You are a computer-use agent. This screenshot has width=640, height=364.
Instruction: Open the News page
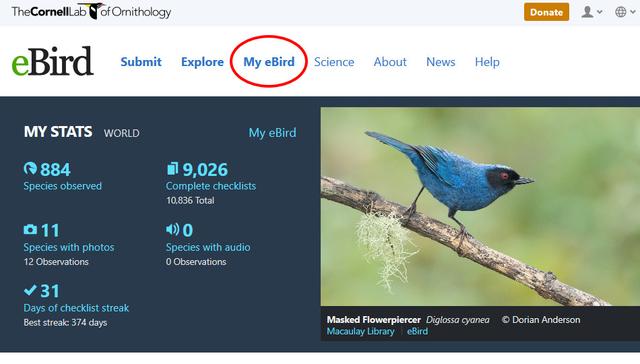[441, 62]
